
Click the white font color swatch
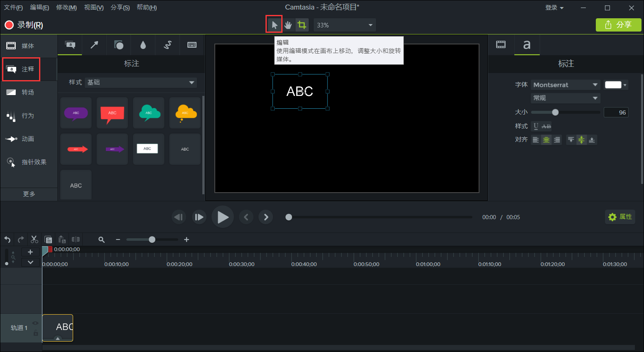[613, 85]
